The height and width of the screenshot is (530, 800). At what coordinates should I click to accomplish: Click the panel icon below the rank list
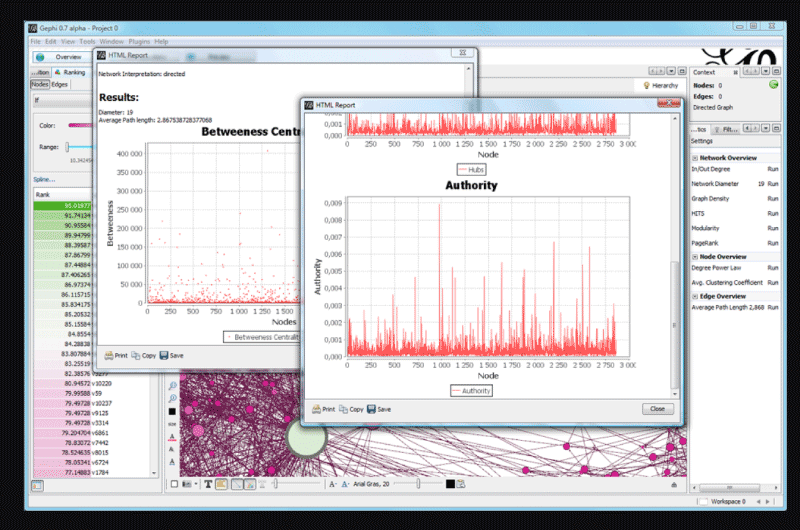pyautogui.click(x=37, y=486)
